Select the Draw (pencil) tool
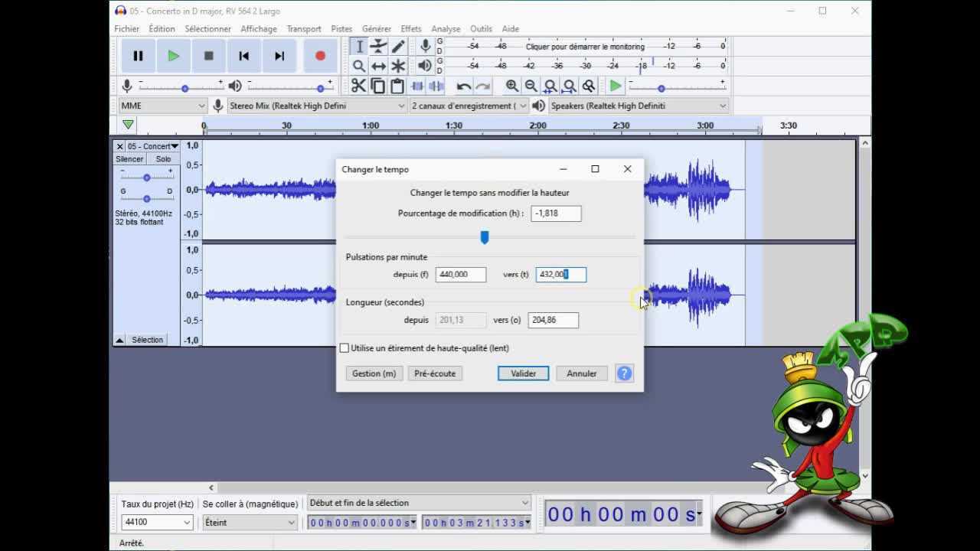The image size is (980, 551). click(398, 47)
